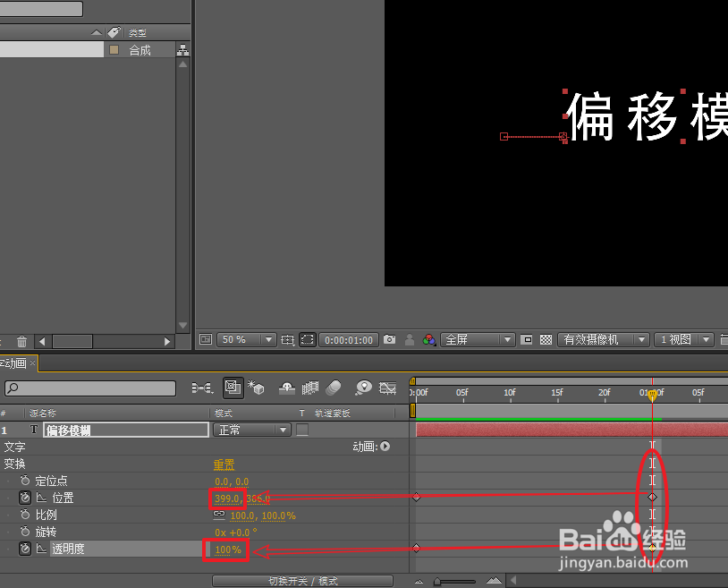The width and height of the screenshot is (728, 588).
Task: Click the 源名称 column header
Action: click(42, 413)
